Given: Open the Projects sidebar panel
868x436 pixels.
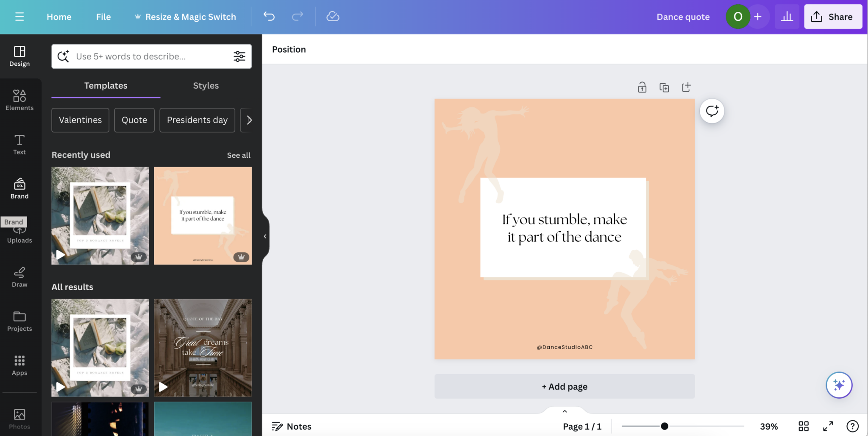Looking at the screenshot, I should (19, 321).
